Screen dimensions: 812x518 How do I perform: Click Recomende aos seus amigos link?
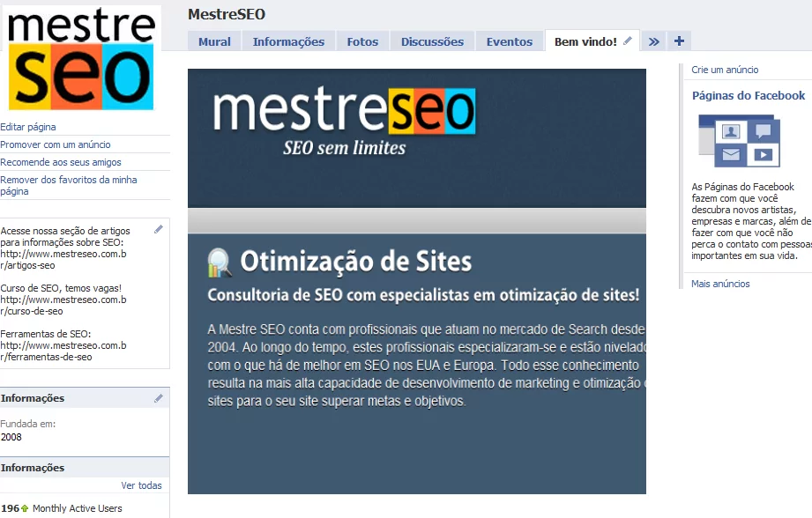[61, 162]
